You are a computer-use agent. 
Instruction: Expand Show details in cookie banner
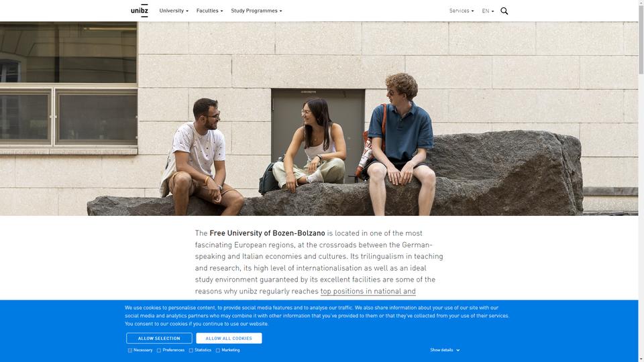[x=445, y=350]
